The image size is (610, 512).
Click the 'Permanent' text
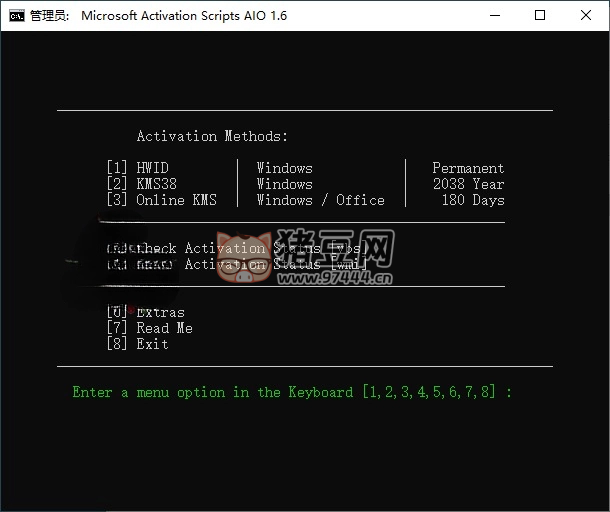468,168
